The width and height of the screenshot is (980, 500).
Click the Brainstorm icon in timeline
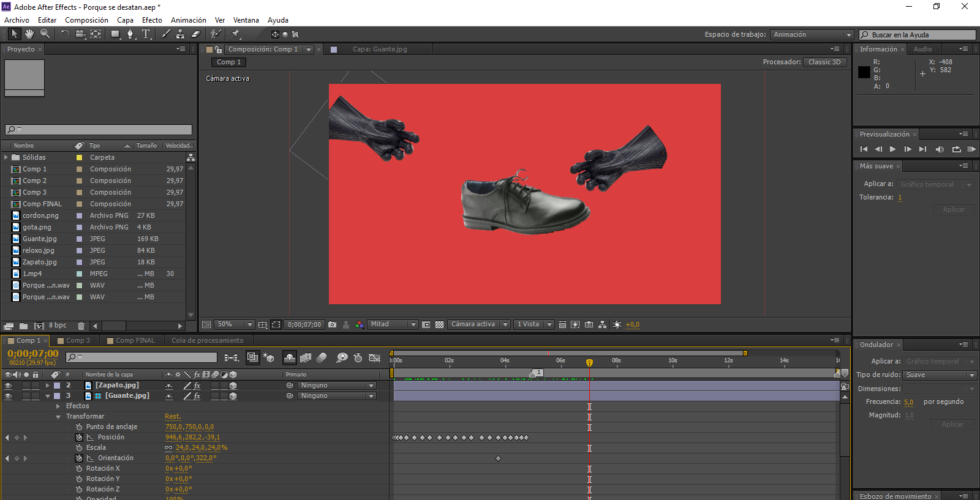point(342,357)
